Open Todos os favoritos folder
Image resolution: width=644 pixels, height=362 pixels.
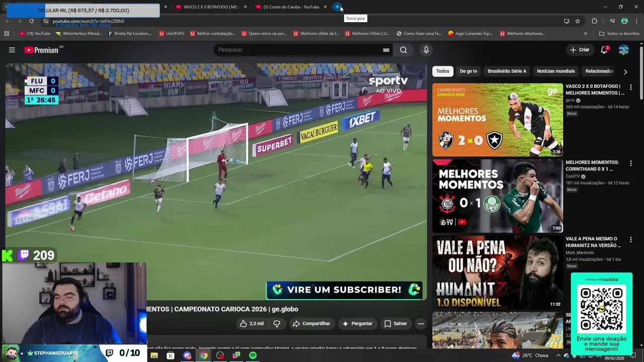coord(619,34)
